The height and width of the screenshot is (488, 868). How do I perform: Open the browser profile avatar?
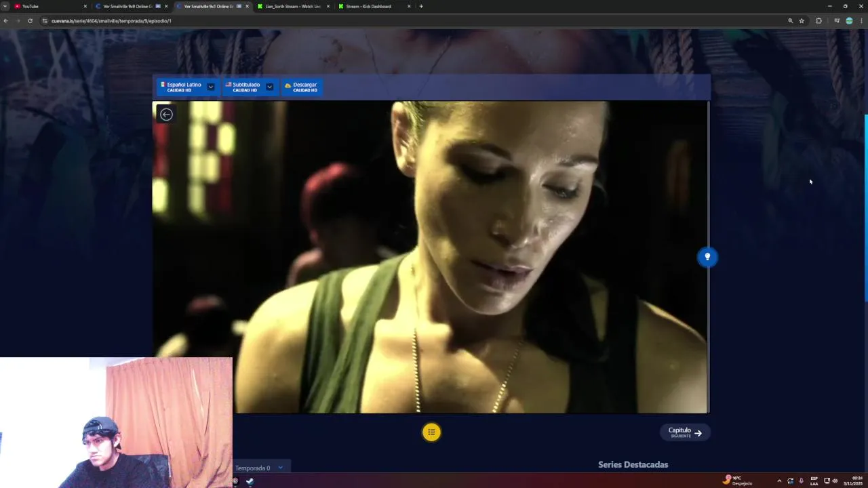849,21
